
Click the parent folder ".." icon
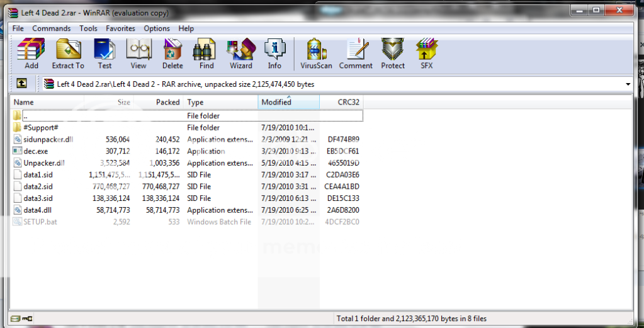click(x=17, y=115)
